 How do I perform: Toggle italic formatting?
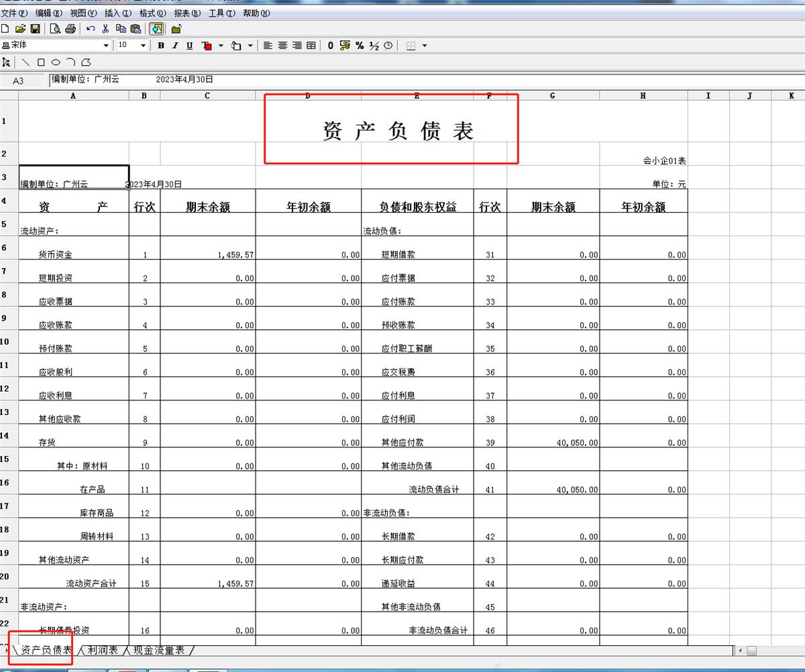pyautogui.click(x=175, y=46)
